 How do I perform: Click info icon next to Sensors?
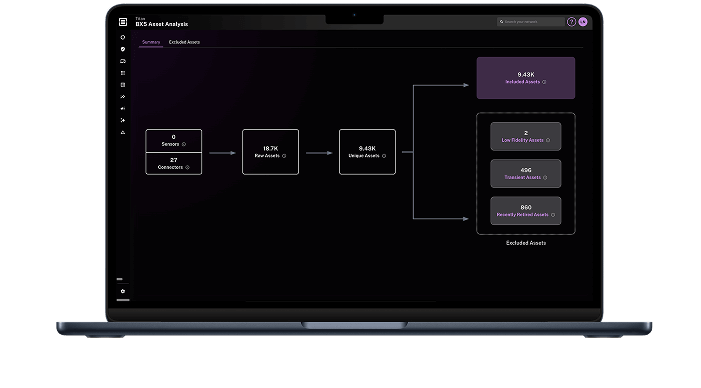(184, 144)
